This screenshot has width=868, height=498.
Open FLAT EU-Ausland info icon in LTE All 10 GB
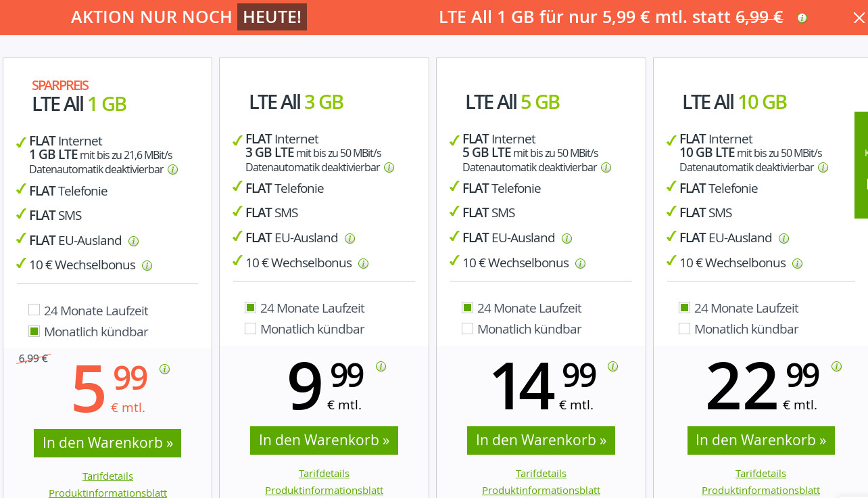[783, 238]
